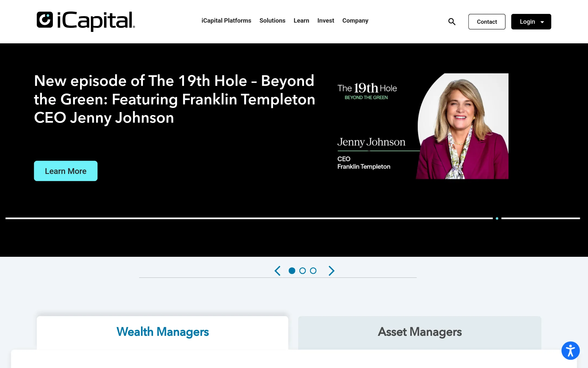Switch to the Asset Managers tab

(420, 333)
